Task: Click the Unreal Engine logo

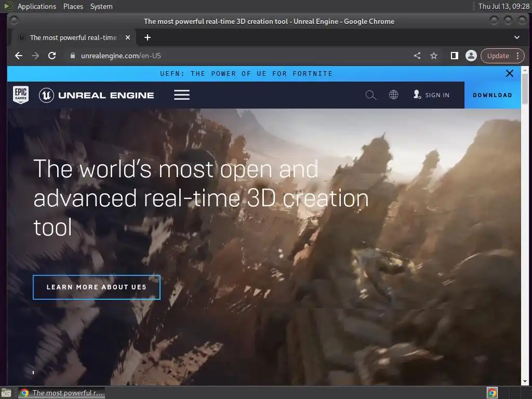Action: (96, 95)
